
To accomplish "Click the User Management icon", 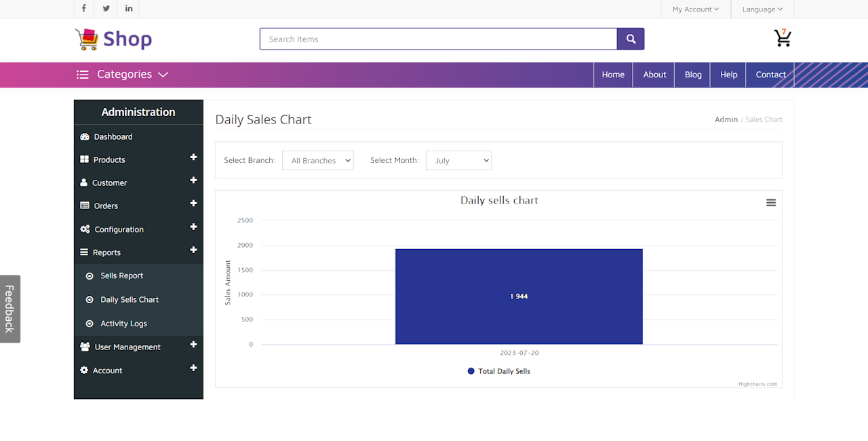I will [x=85, y=347].
